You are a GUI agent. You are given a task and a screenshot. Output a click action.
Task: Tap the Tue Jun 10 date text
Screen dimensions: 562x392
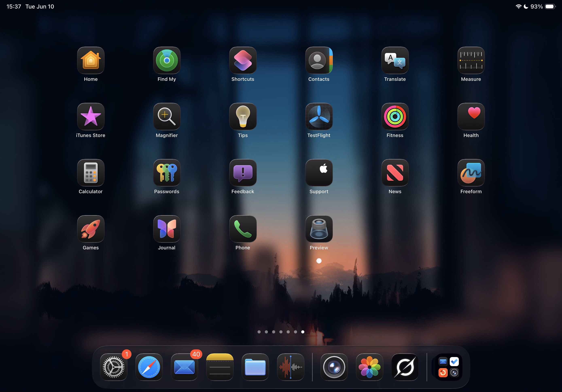point(40,7)
